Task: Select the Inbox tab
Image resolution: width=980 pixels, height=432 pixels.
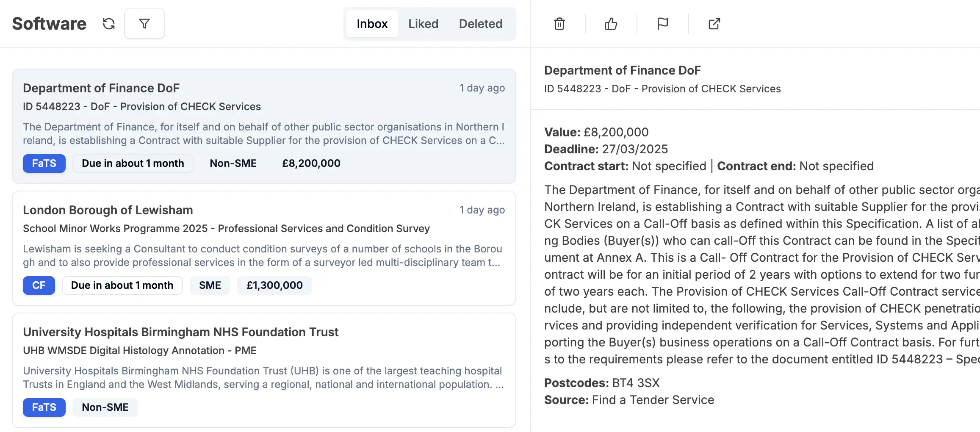Action: (x=372, y=24)
